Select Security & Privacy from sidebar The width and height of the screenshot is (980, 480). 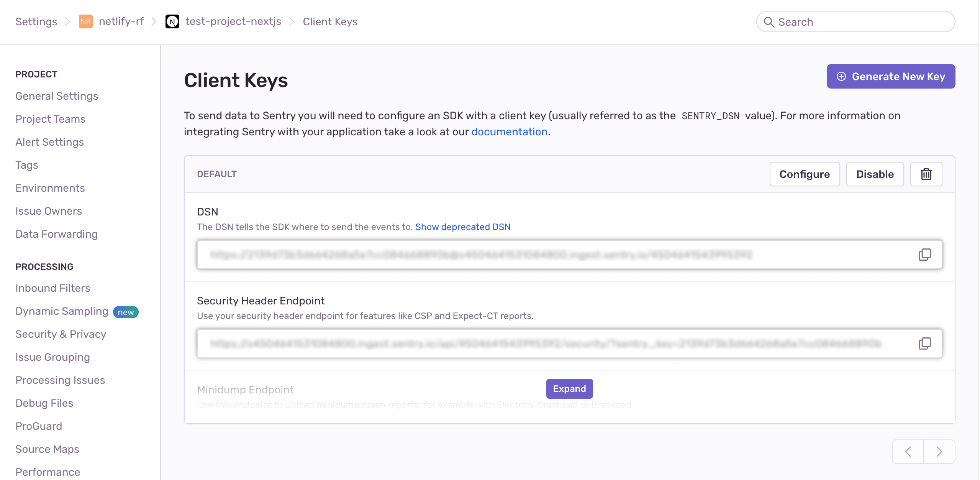coord(61,334)
